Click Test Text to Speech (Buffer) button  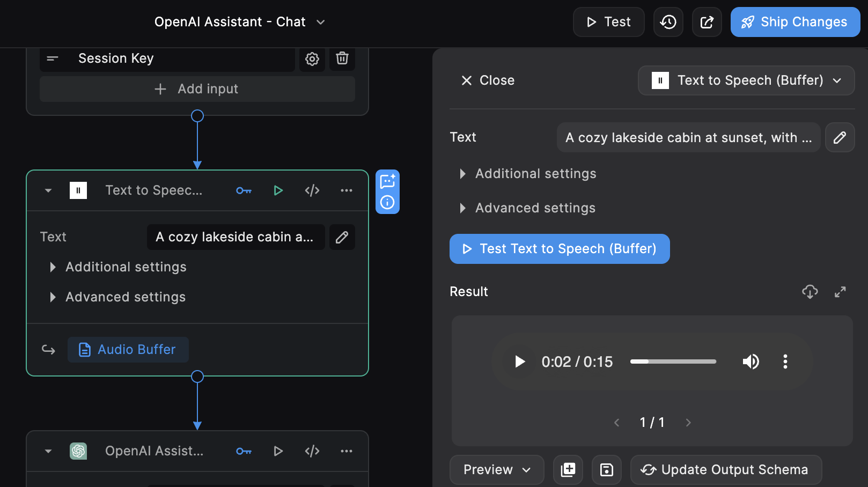click(x=560, y=249)
